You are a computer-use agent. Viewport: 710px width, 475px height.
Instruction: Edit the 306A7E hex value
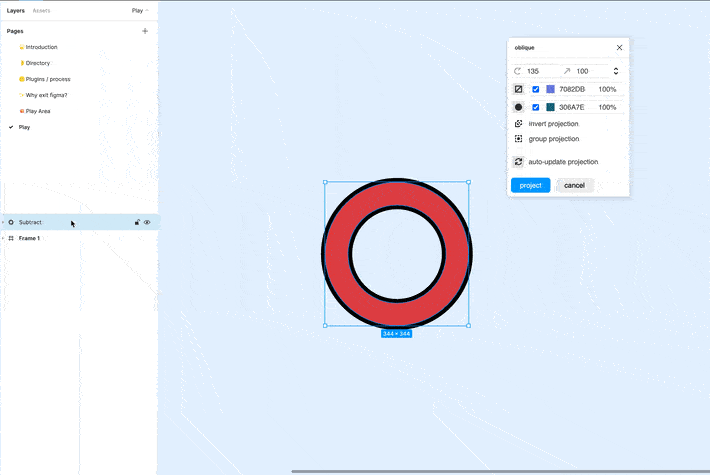pyautogui.click(x=571, y=107)
